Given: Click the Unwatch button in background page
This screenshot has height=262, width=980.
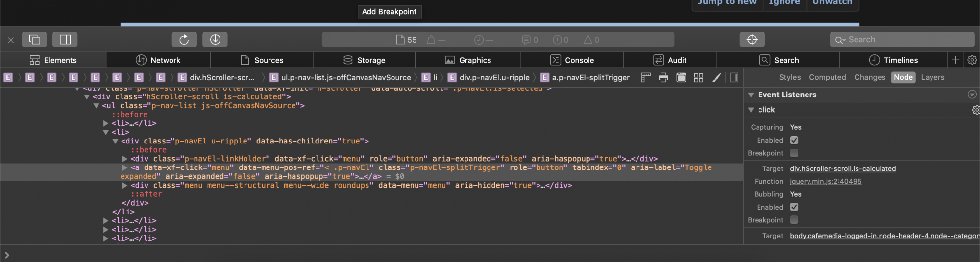Looking at the screenshot, I should (x=833, y=3).
